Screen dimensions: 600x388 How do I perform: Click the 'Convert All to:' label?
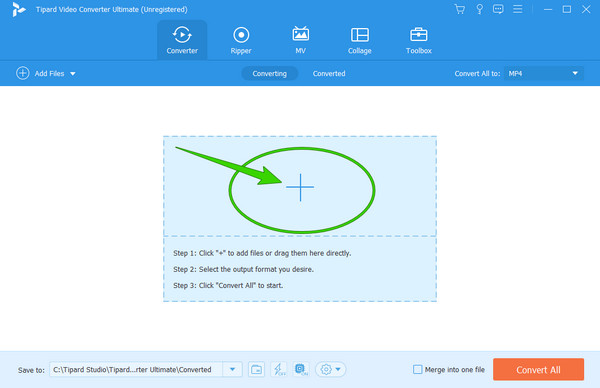coord(477,73)
